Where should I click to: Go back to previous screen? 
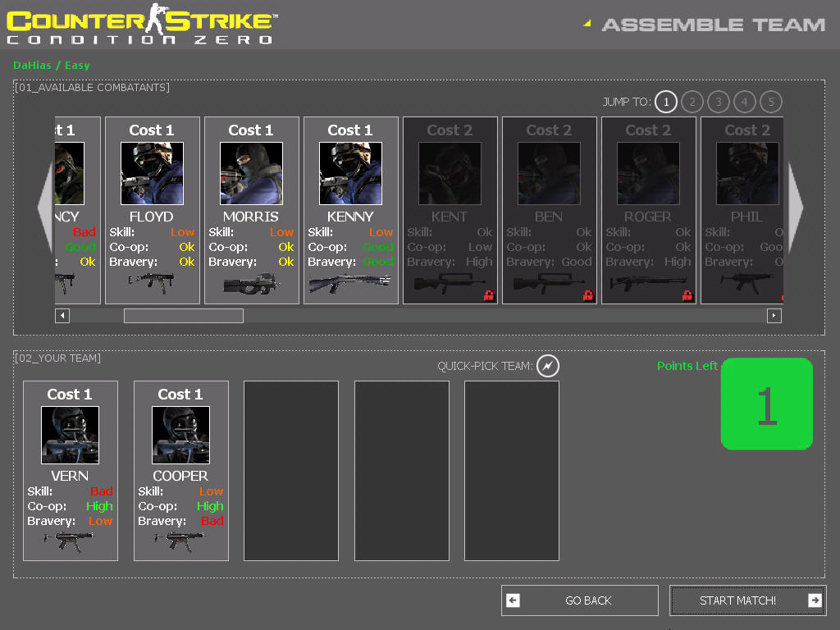[x=580, y=600]
